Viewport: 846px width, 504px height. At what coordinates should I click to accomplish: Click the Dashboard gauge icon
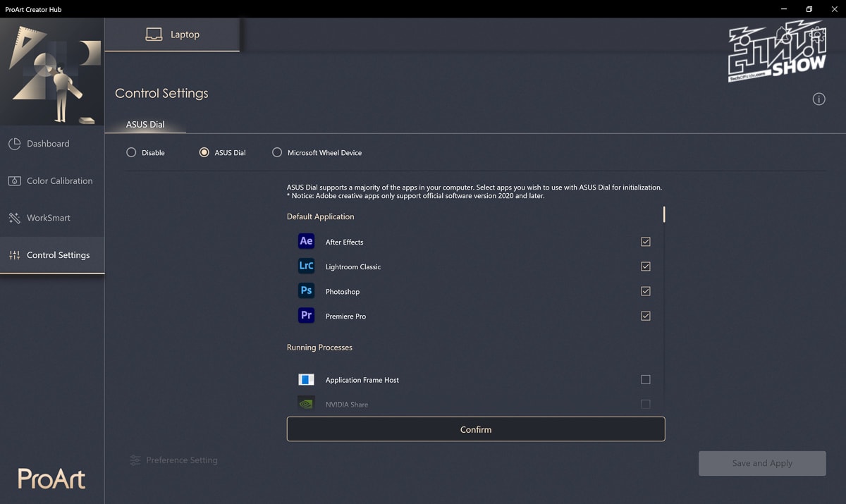[14, 144]
